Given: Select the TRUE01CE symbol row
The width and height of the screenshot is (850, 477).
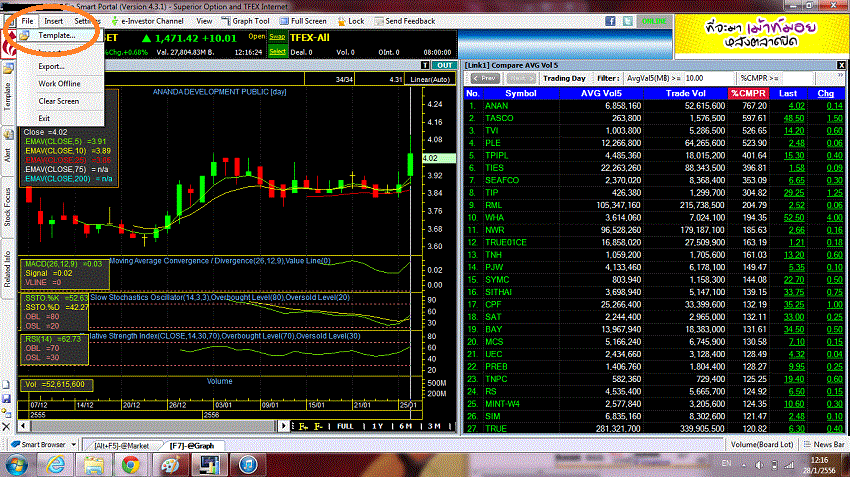Looking at the screenshot, I should pos(654,242).
